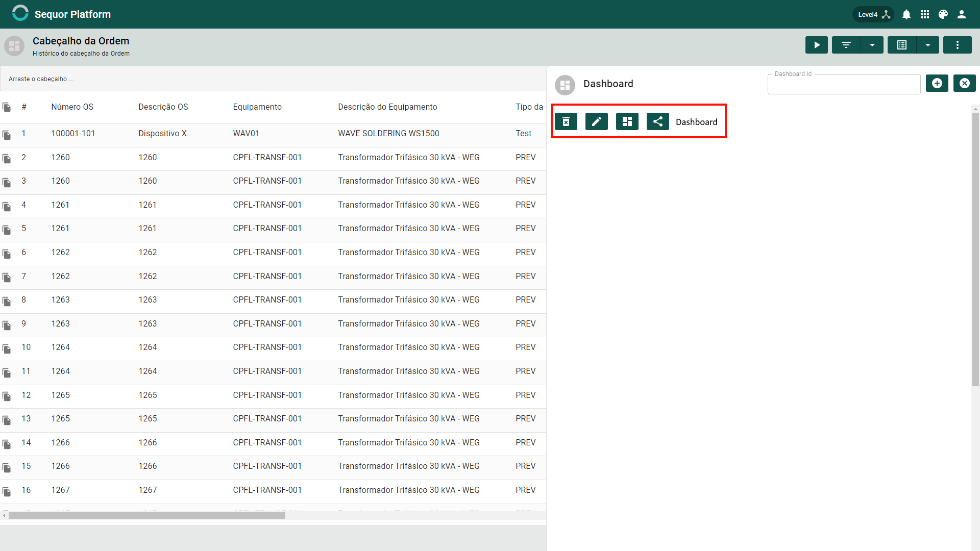Copy row 15 with its copy icon
The height and width of the screenshot is (551, 980).
[7, 468]
